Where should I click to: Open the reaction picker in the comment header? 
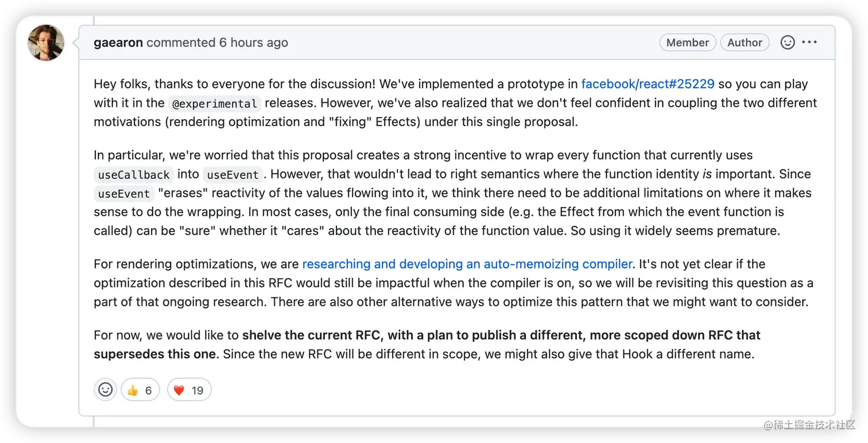click(x=787, y=42)
